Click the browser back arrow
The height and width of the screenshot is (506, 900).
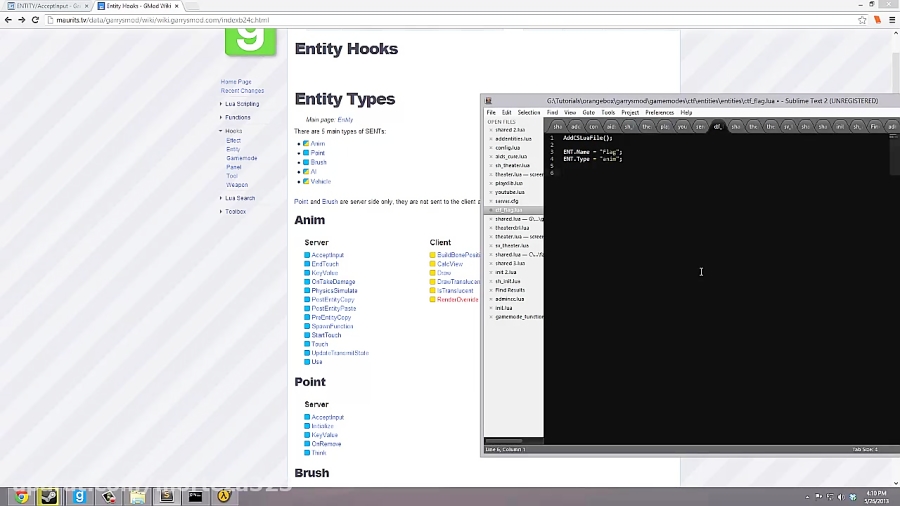(x=8, y=19)
